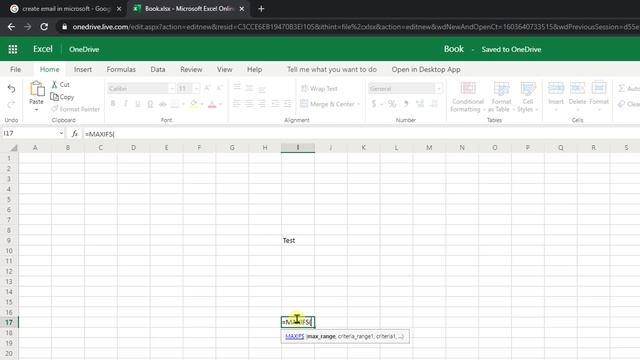Click the top align icon
This screenshot has width=640, height=360.
pyautogui.click(x=237, y=88)
